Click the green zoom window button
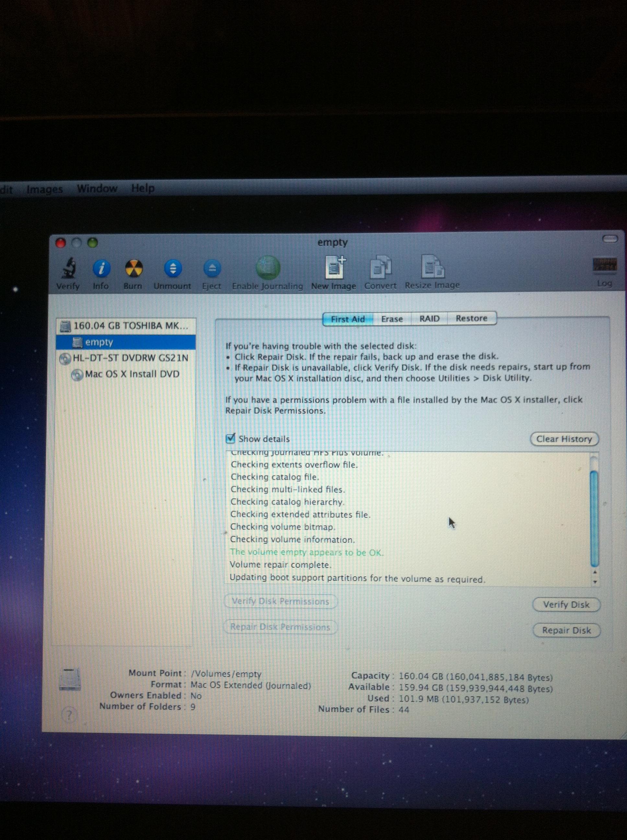Image resolution: width=627 pixels, height=840 pixels. tap(93, 242)
